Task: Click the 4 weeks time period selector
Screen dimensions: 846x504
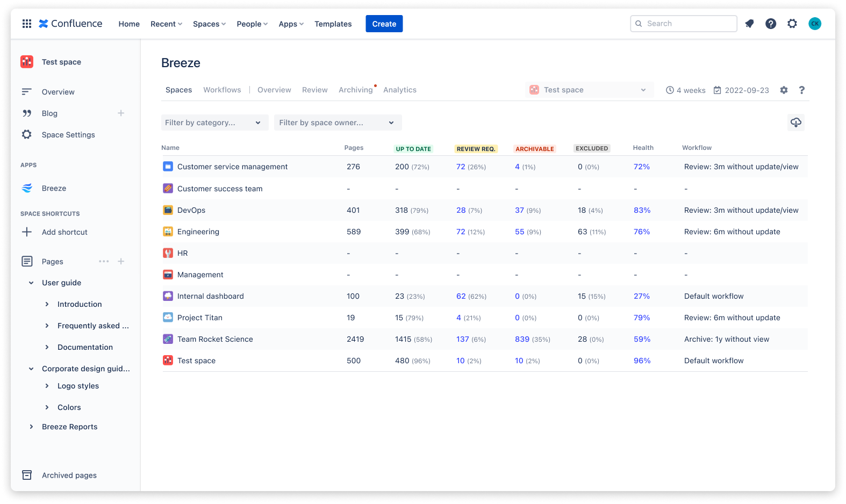Action: click(x=686, y=90)
